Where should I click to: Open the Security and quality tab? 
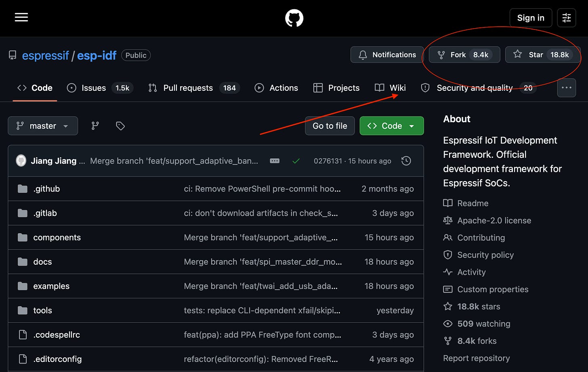[479, 88]
